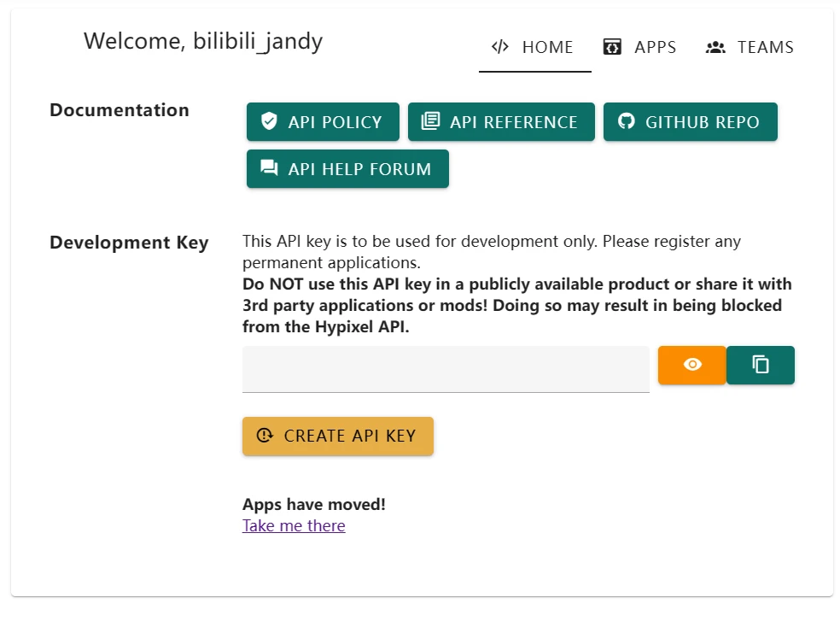The width and height of the screenshot is (840, 621).
Task: Select the HOME tab label
Action: pos(547,47)
